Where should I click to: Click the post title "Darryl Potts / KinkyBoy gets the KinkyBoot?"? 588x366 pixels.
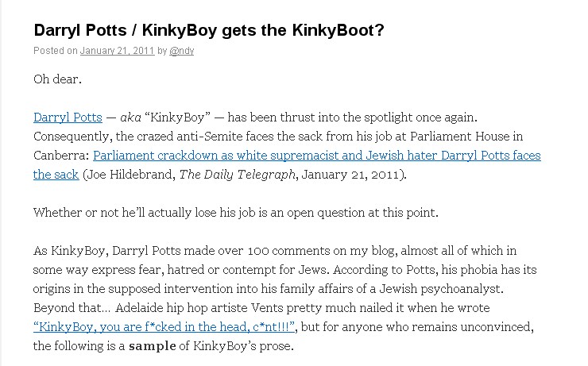click(x=209, y=31)
